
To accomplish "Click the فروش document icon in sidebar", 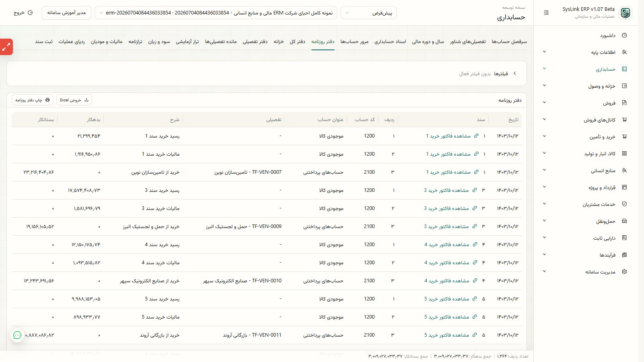I will click(x=624, y=103).
